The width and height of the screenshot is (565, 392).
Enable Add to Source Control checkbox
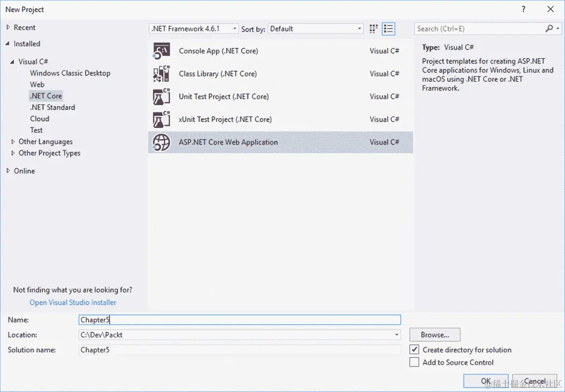[414, 362]
